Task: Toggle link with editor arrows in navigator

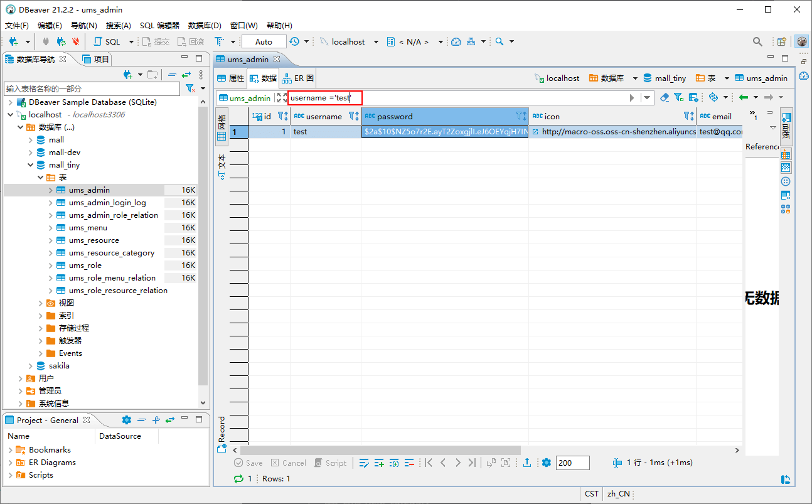Action: pyautogui.click(x=186, y=75)
